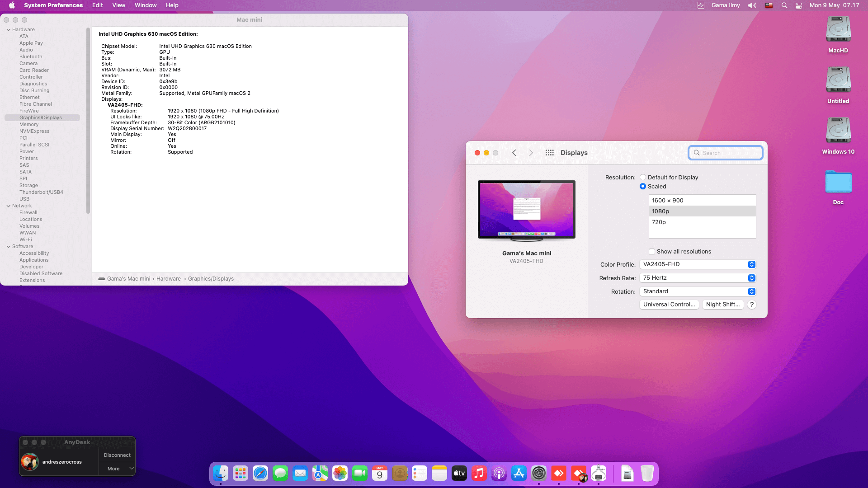Click Hardware in the breadcrumb path
868x488 pixels.
click(x=169, y=279)
